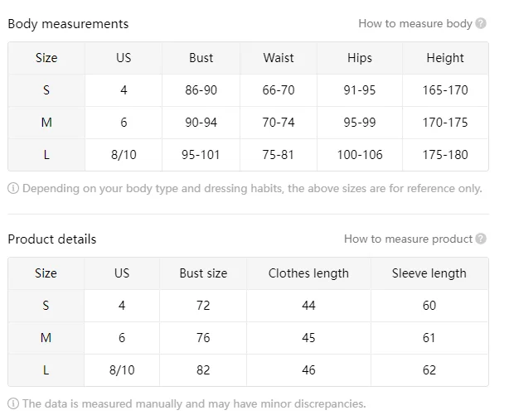Click the info icon before the body type note
The width and height of the screenshot is (509, 420).
pyautogui.click(x=13, y=189)
